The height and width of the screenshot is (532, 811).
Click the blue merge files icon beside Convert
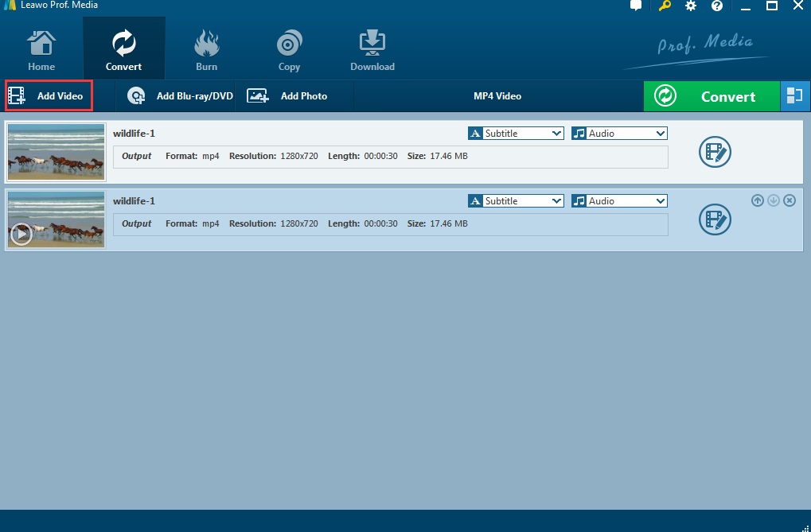[794, 96]
